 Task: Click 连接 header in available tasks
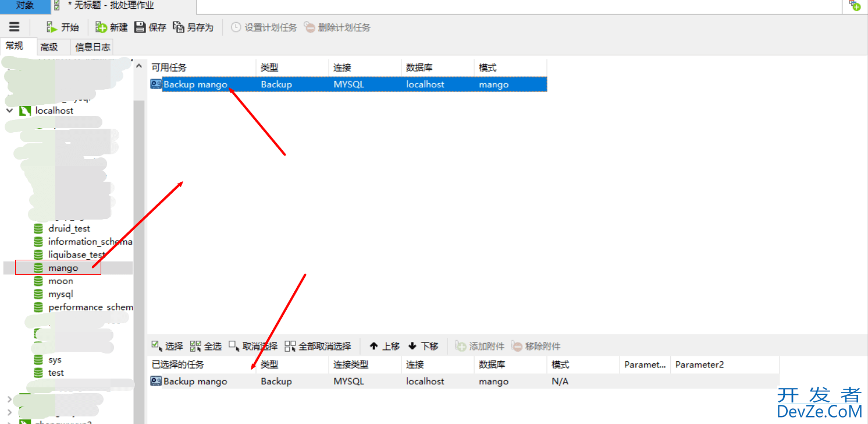pos(365,68)
